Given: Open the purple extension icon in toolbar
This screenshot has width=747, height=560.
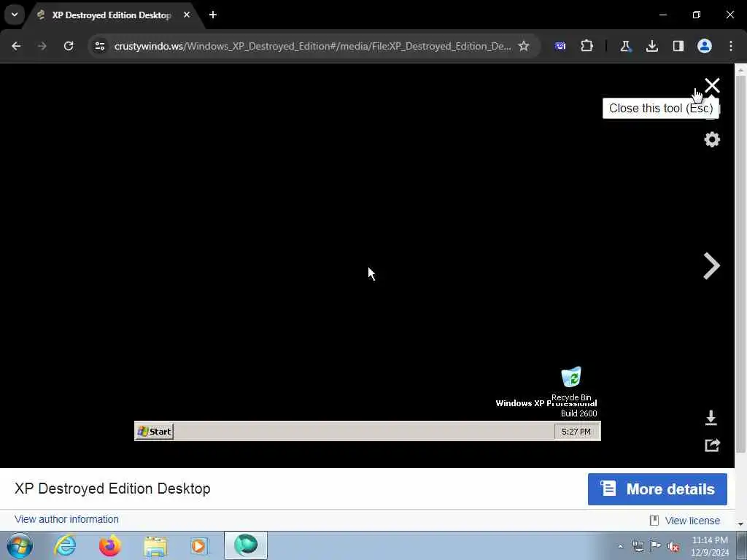Looking at the screenshot, I should pyautogui.click(x=560, y=46).
